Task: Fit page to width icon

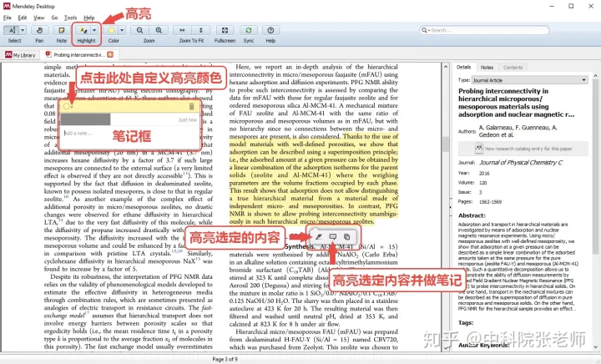Action: pos(182,30)
